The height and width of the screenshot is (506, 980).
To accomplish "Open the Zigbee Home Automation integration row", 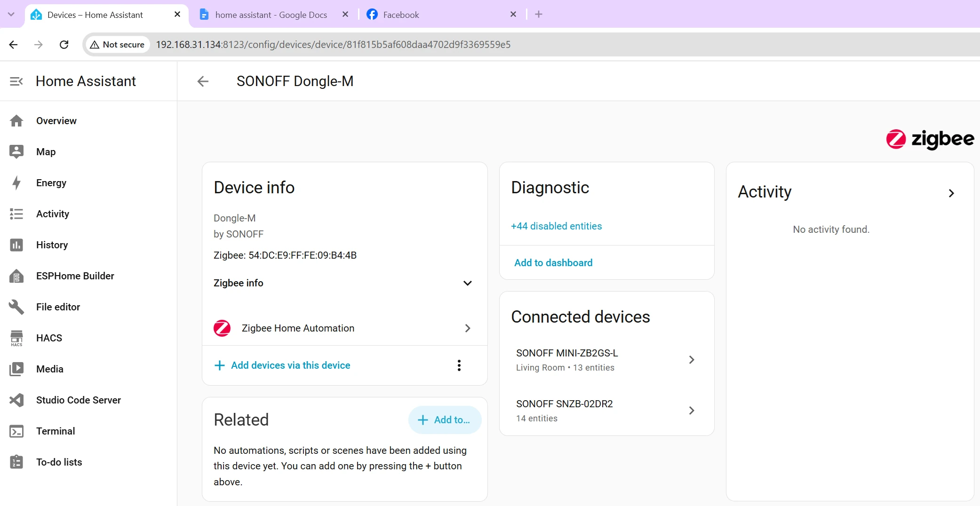I will tap(344, 328).
